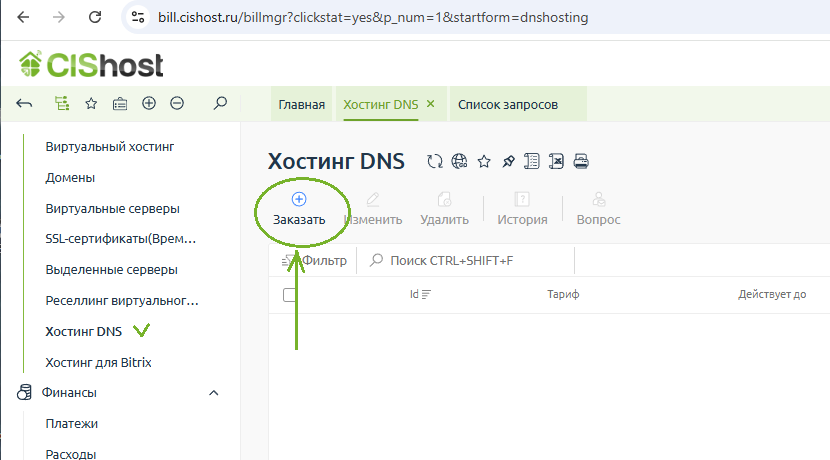Open the menu search magnifier icon
Viewport: 830px width, 460px height.
[221, 103]
